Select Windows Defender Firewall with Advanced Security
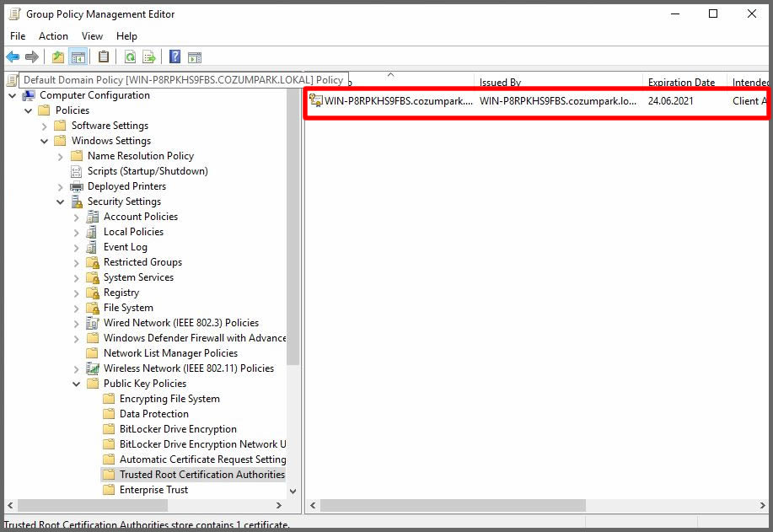 [x=194, y=338]
